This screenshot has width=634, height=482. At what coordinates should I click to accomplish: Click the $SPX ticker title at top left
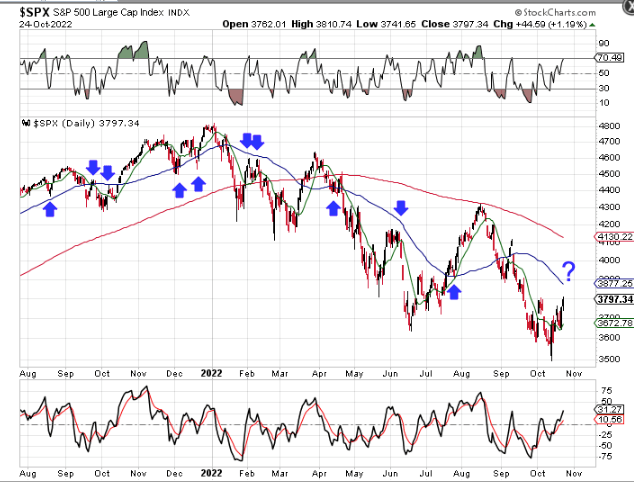[x=37, y=11]
